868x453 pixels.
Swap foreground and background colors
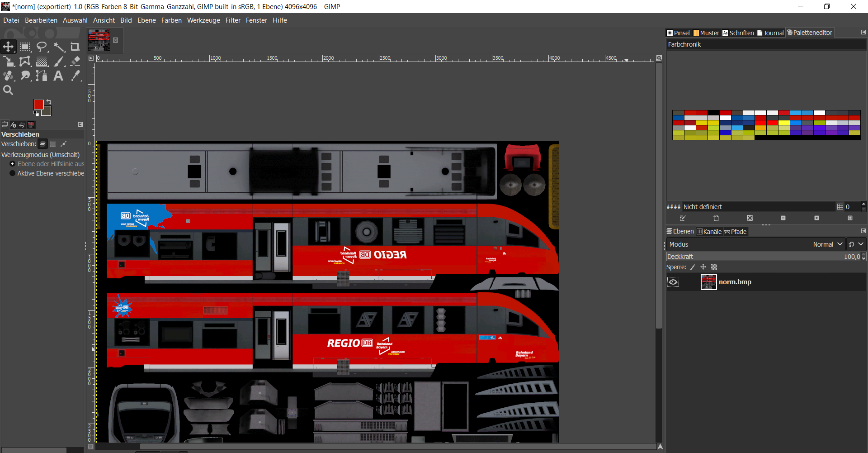(49, 102)
